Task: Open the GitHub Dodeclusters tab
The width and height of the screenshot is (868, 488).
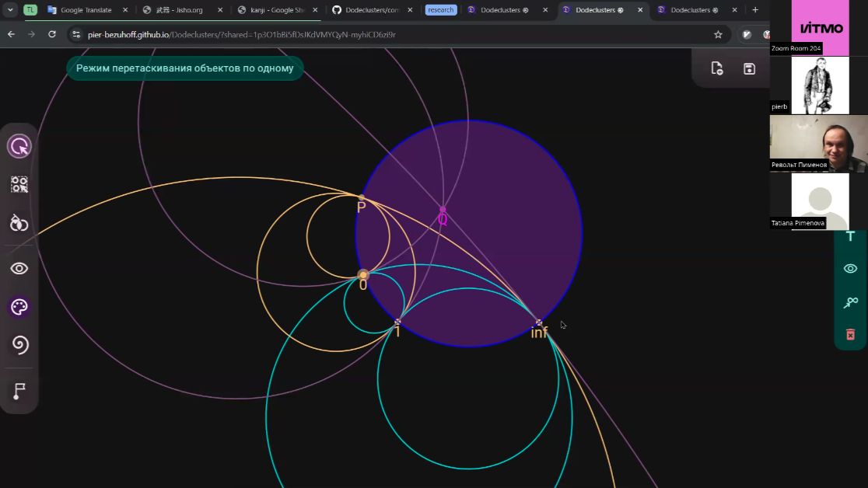Action: pyautogui.click(x=371, y=10)
